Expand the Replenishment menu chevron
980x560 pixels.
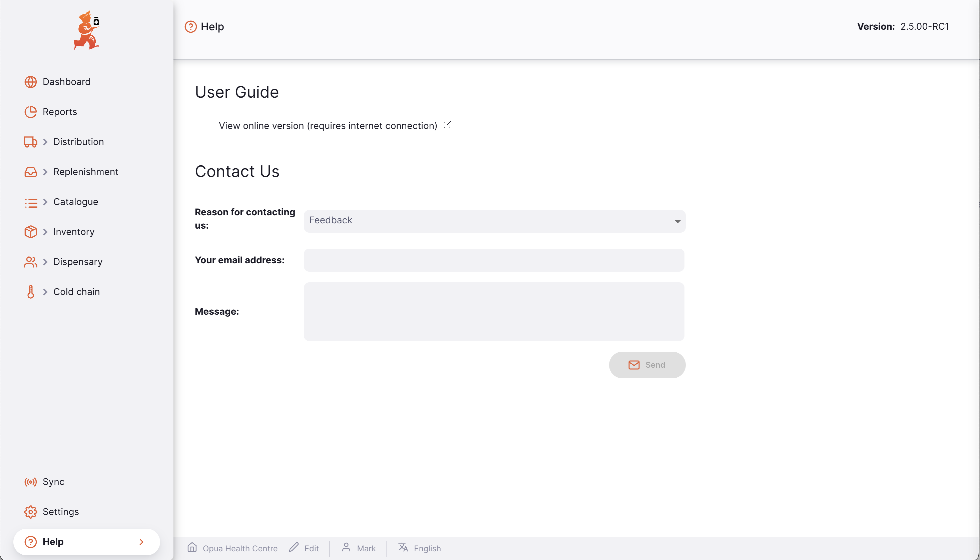(x=45, y=172)
